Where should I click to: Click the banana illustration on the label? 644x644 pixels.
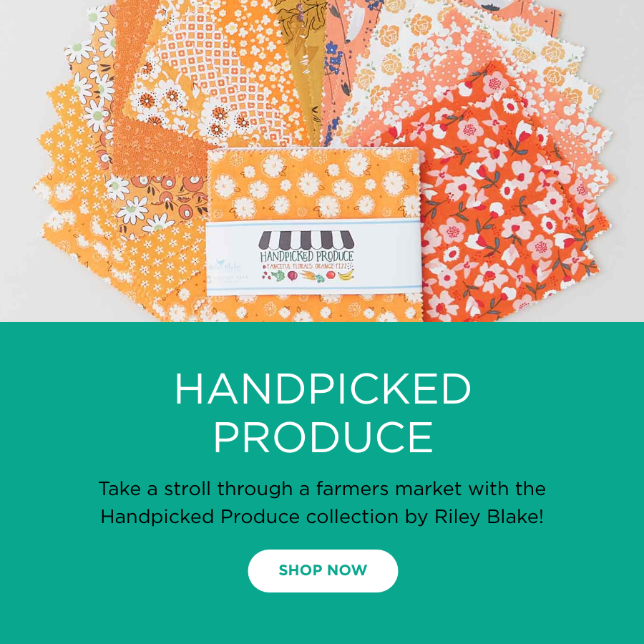(346, 274)
